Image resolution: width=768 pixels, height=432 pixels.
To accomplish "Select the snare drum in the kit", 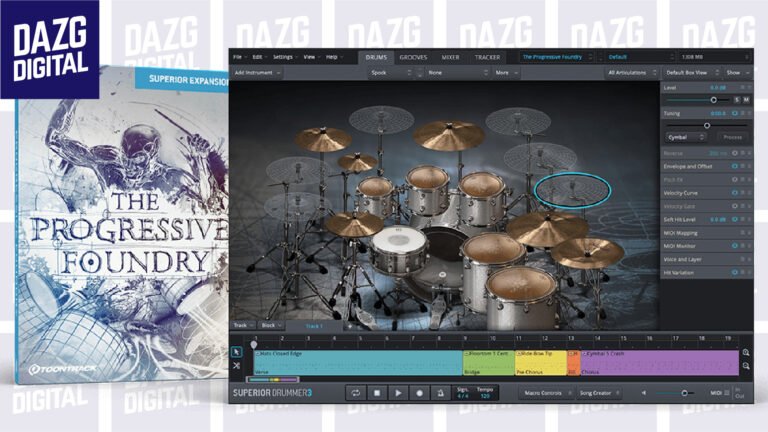I will [x=398, y=250].
